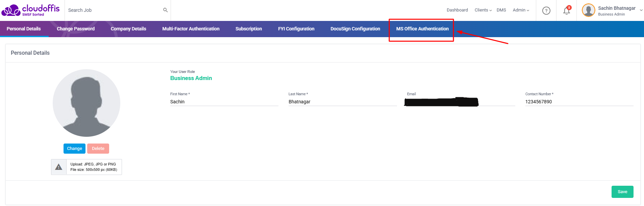Open the DMS menu item
This screenshot has height=206, width=644.
(501, 10)
